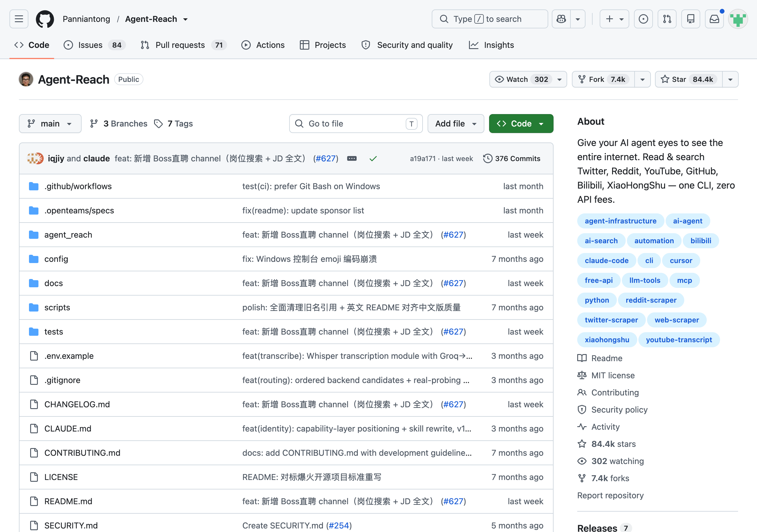The height and width of the screenshot is (532, 757).
Task: Star the Agent-Reach repository
Action: [689, 79]
